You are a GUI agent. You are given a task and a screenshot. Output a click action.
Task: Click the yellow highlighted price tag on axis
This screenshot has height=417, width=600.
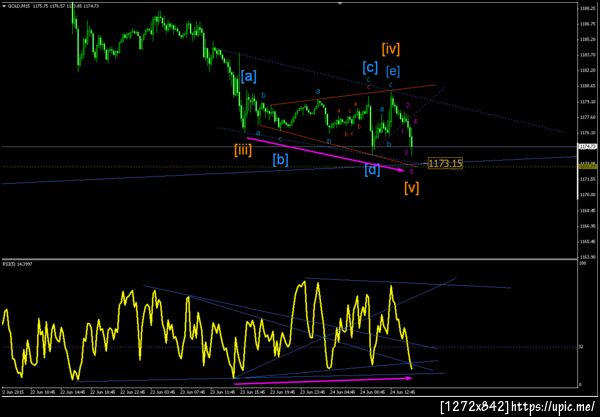pos(587,166)
